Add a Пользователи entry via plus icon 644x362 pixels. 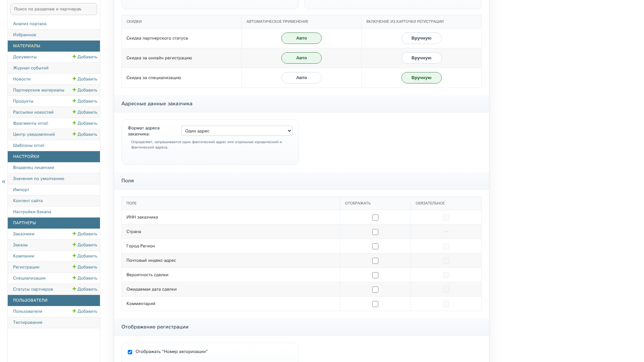(x=85, y=311)
